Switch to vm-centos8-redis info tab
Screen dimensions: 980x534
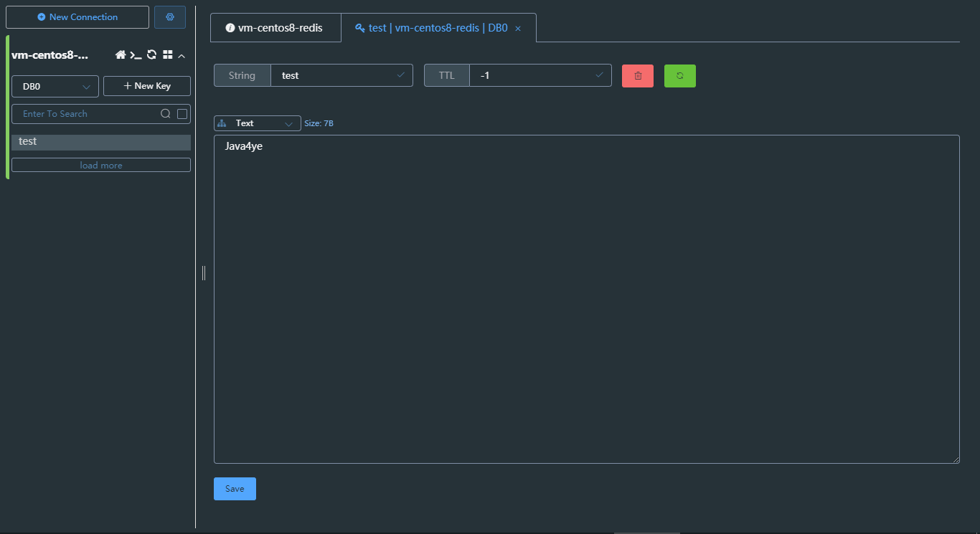pos(275,28)
